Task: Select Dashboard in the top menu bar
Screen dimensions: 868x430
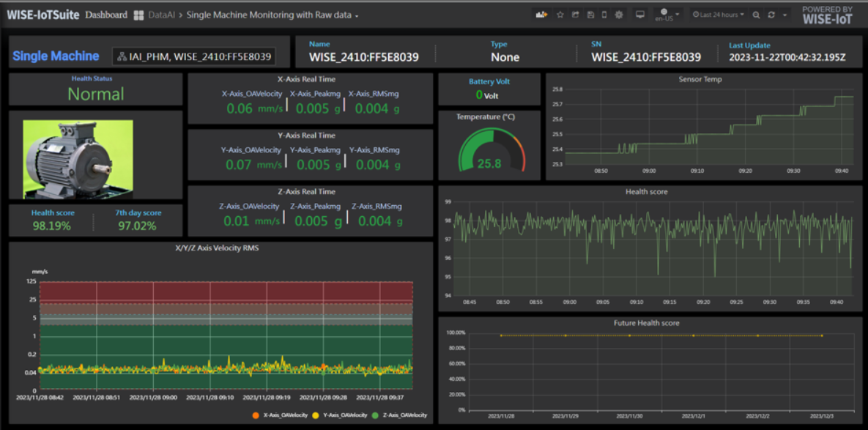Action: point(107,14)
